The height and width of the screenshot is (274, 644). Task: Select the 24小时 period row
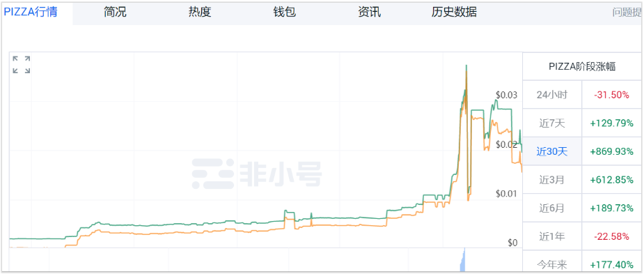pos(582,95)
